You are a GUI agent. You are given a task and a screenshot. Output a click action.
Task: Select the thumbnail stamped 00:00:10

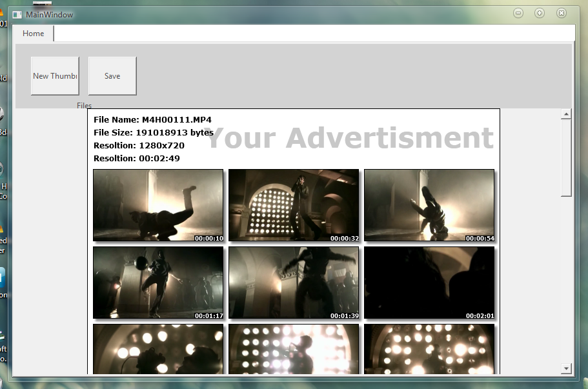(158, 205)
